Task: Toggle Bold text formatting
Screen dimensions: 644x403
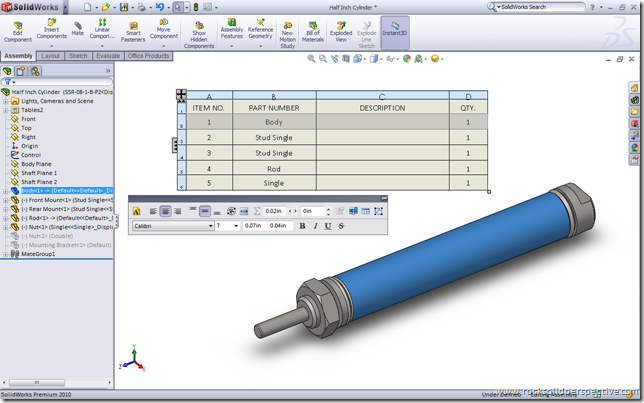Action: [x=302, y=226]
